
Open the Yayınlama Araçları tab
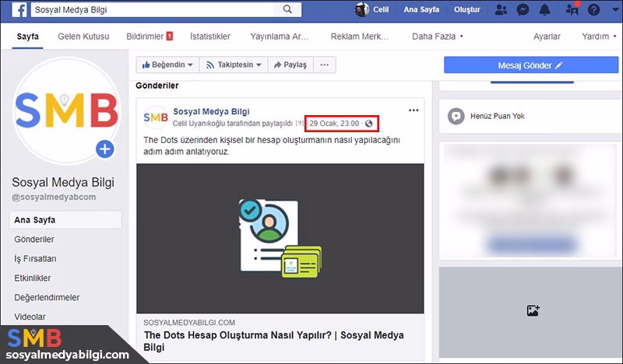pos(280,37)
